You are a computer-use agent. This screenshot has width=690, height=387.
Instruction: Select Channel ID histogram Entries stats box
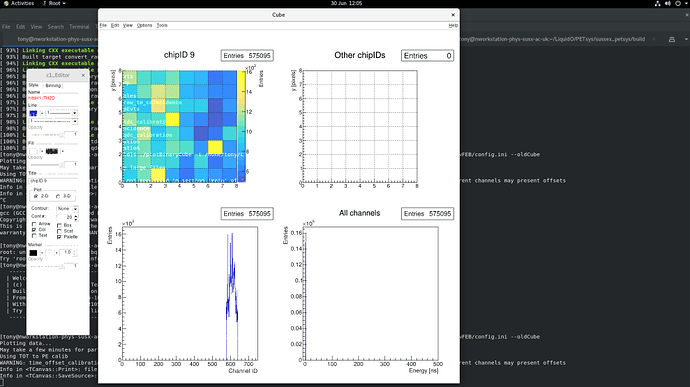pos(247,214)
